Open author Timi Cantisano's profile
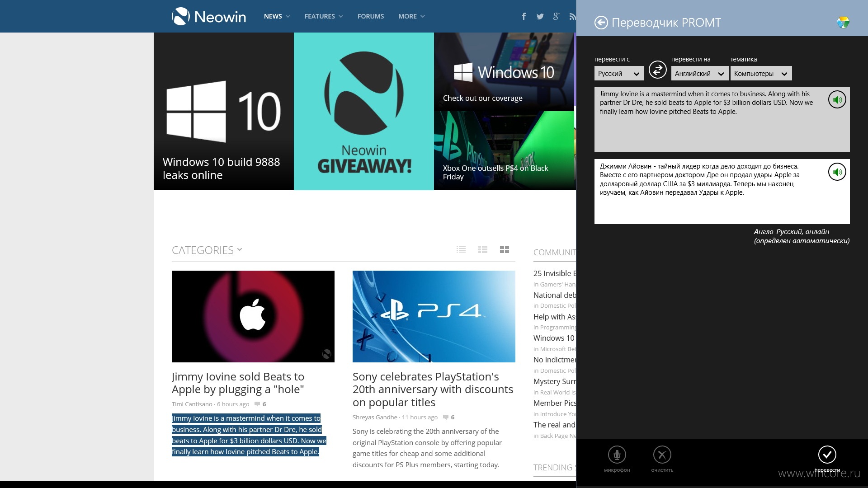The width and height of the screenshot is (868, 488). [x=192, y=404]
